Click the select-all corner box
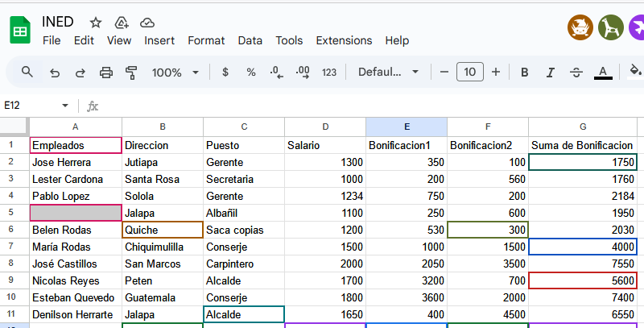 [14, 127]
